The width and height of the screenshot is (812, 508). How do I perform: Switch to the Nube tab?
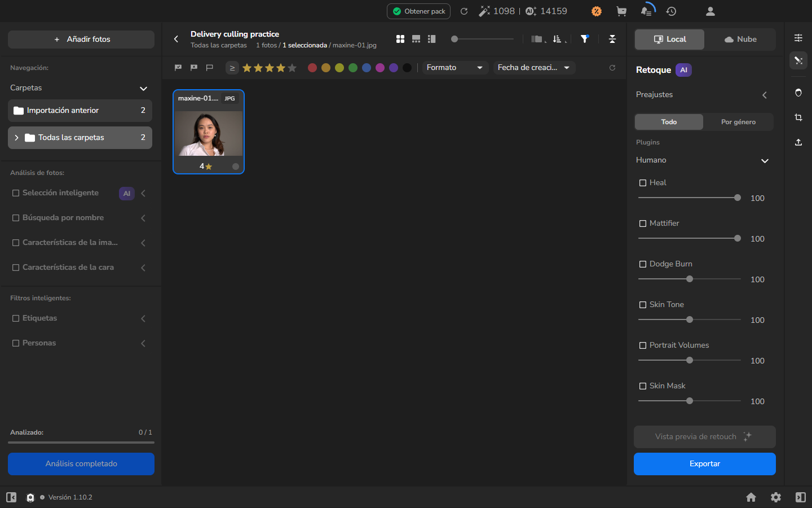740,40
